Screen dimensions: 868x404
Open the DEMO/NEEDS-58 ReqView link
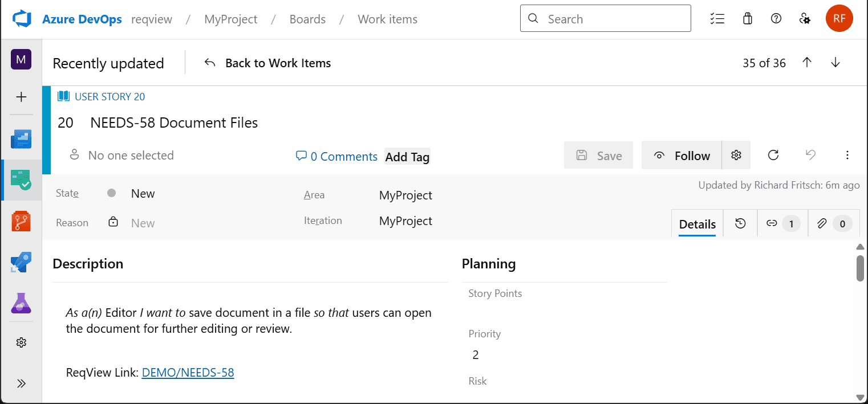(188, 372)
